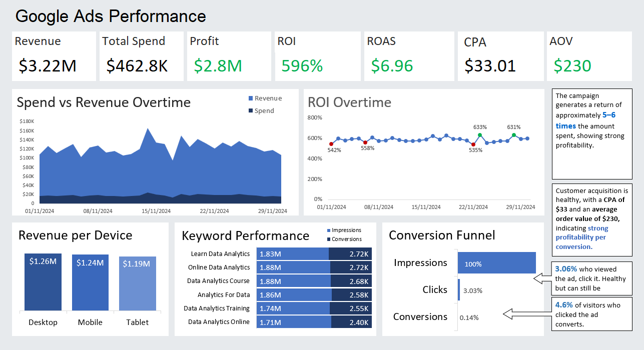The height and width of the screenshot is (350, 644).
Task: Select the Analytics For Data keyword label
Action: click(224, 295)
